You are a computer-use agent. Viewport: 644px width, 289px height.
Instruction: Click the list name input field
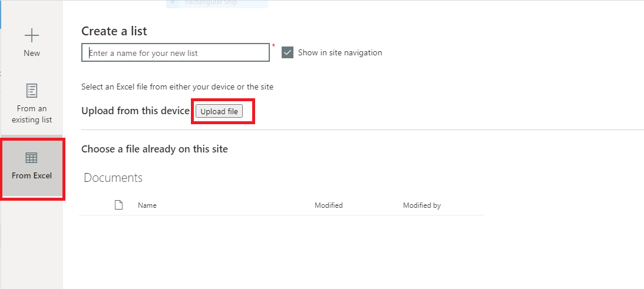pyautogui.click(x=176, y=52)
